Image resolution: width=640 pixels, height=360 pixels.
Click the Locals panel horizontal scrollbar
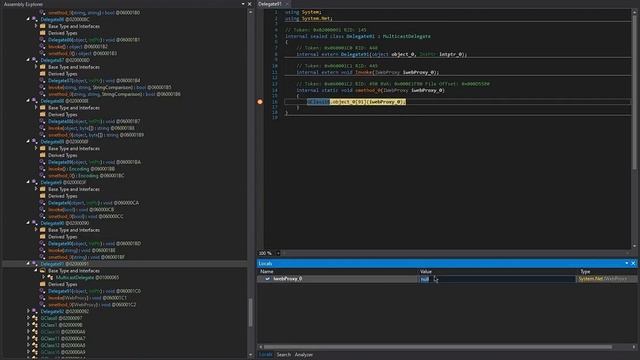pyautogui.click(x=438, y=347)
